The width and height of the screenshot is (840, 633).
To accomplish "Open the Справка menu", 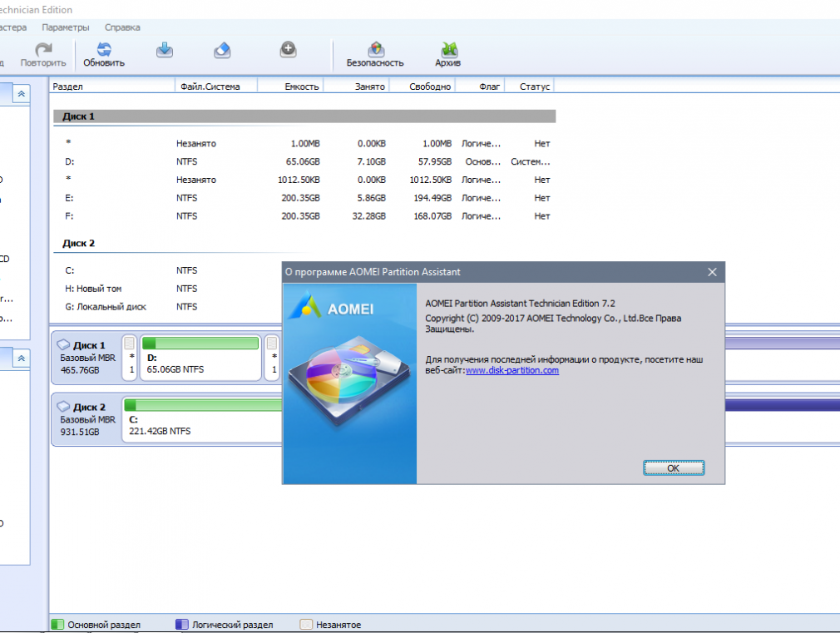I will pos(122,27).
